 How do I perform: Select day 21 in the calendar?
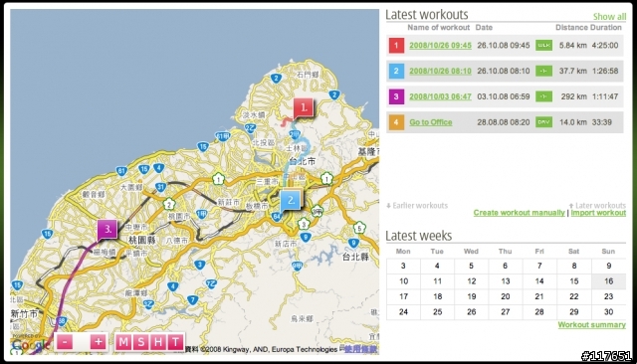(539, 296)
